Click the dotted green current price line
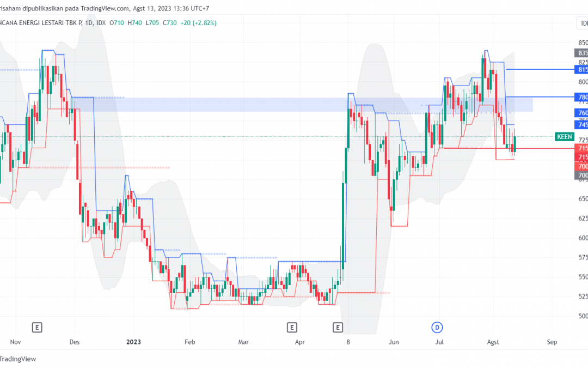 (218, 136)
